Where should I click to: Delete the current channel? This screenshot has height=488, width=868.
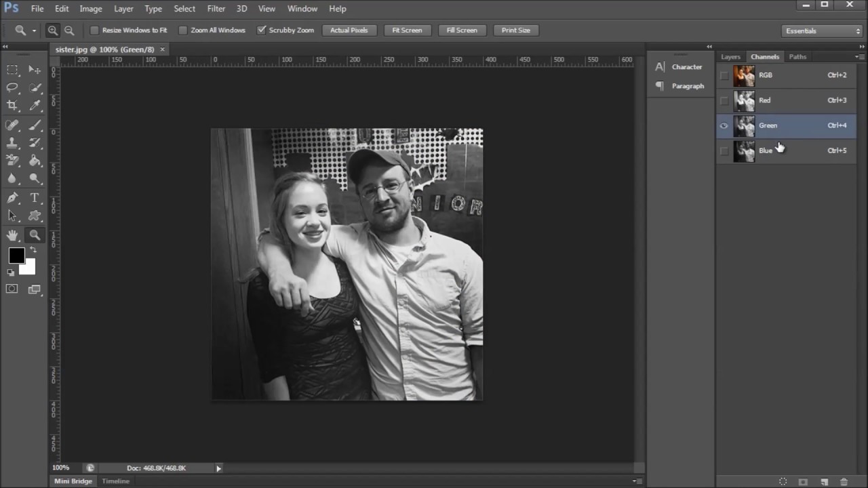point(844,482)
